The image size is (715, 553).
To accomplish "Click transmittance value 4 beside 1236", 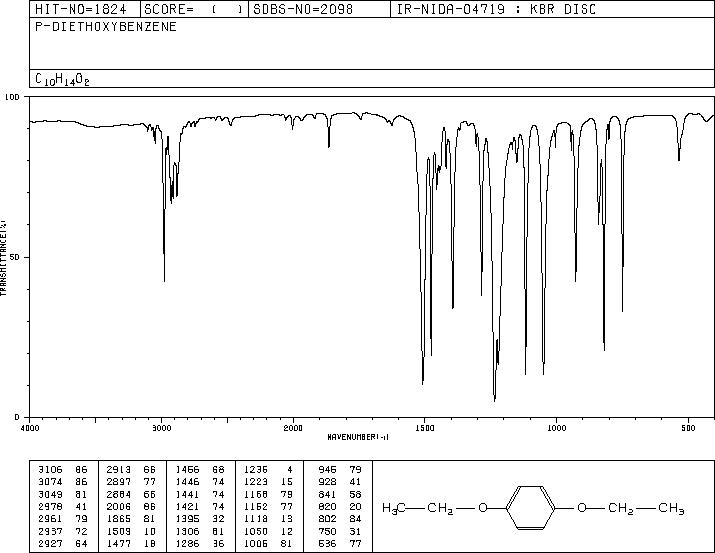I will click(x=290, y=470).
